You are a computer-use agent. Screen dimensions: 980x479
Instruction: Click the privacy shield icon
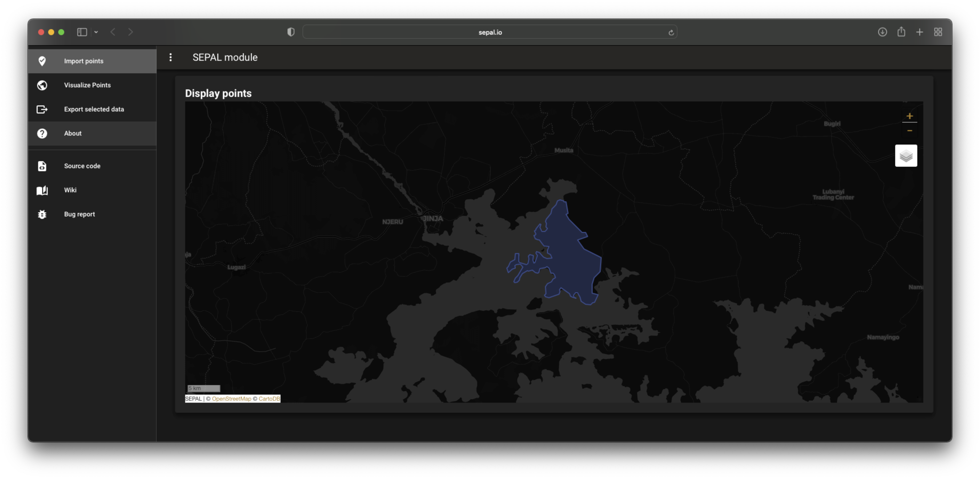click(291, 32)
